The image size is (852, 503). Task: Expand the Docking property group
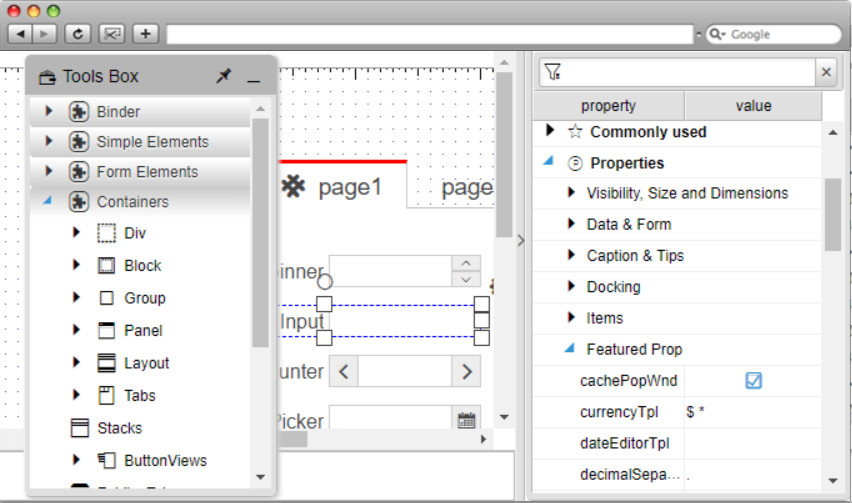click(571, 286)
